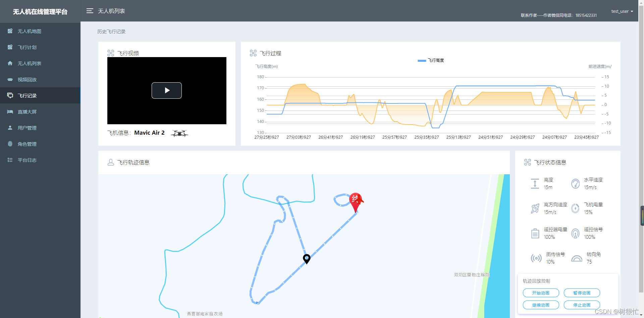The height and width of the screenshot is (318, 644).
Task: Go to 无人机列表 sidebar item
Action: click(40, 63)
